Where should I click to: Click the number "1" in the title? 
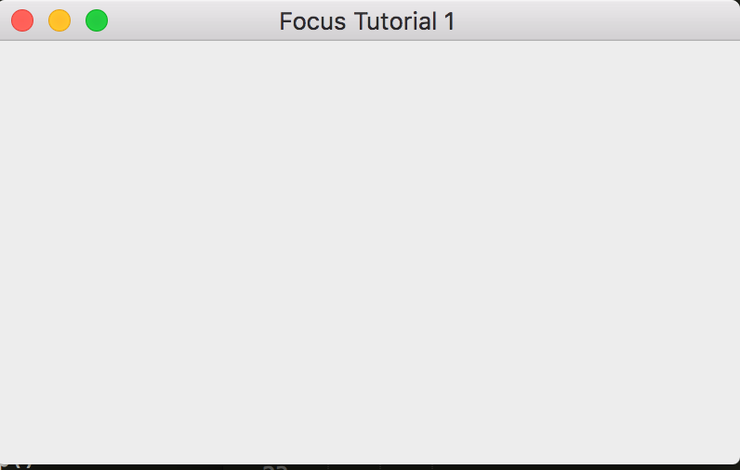tap(449, 21)
